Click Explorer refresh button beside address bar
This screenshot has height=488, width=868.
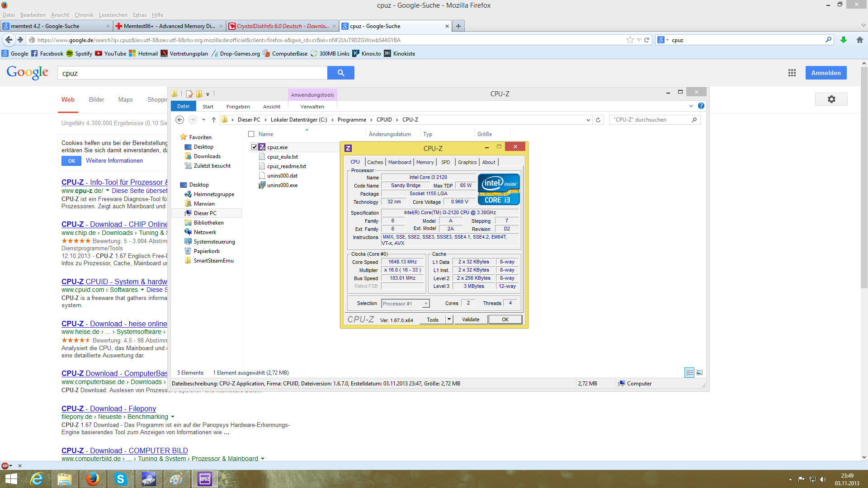coord(598,120)
